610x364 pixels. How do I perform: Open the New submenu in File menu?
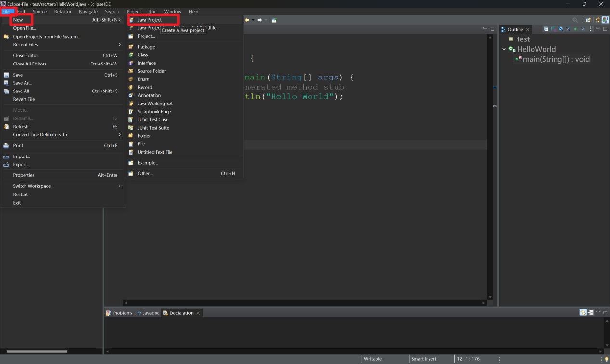pyautogui.click(x=63, y=20)
